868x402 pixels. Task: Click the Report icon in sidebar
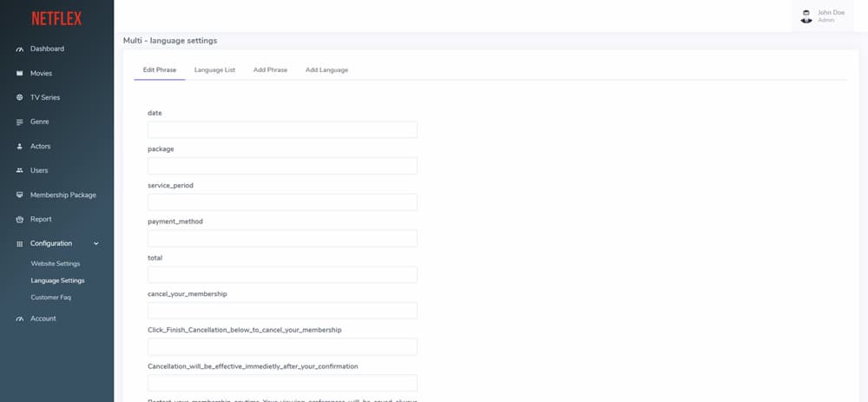click(19, 220)
